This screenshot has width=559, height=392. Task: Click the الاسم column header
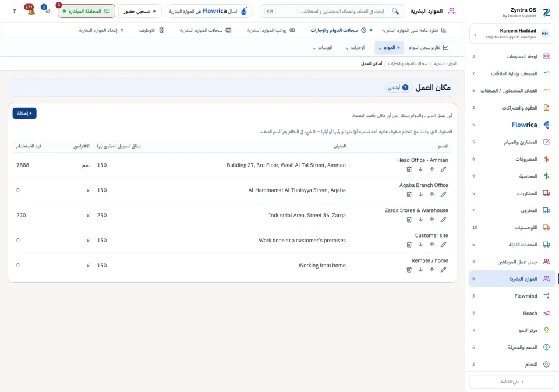pos(443,146)
